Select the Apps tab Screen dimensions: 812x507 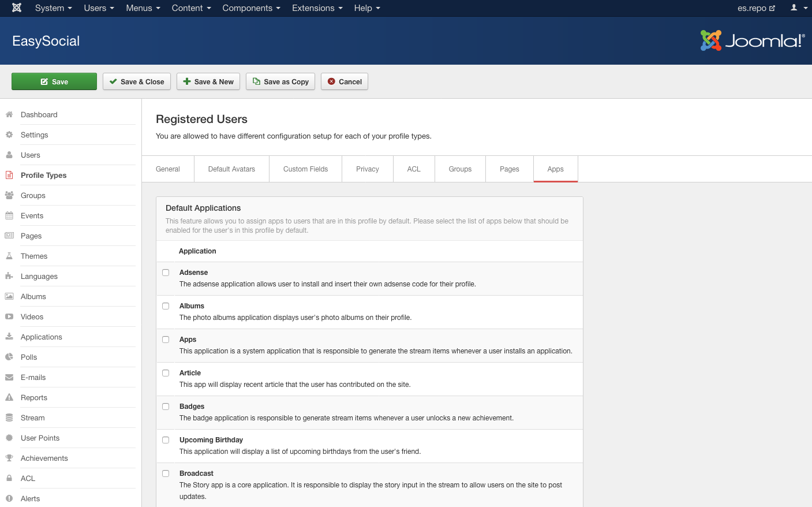[x=556, y=169]
